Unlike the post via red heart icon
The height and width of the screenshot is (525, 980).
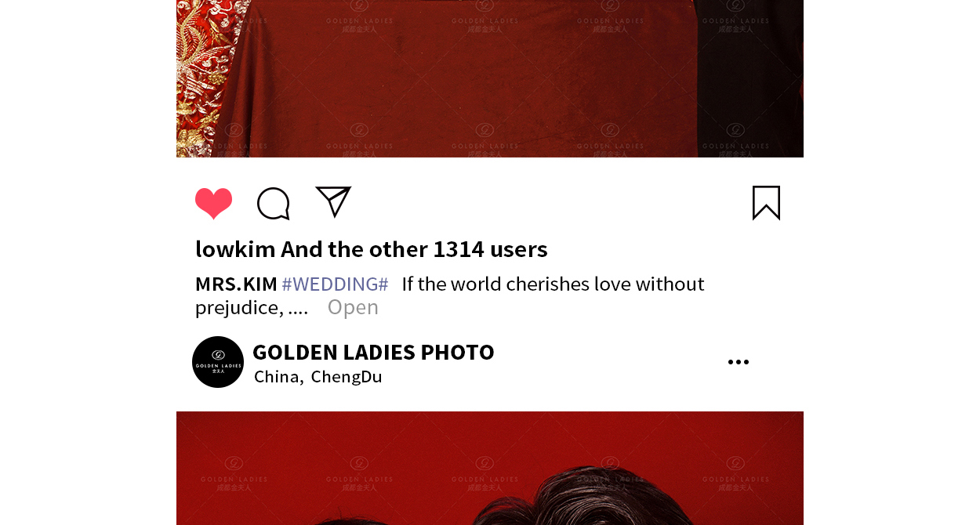coord(214,204)
